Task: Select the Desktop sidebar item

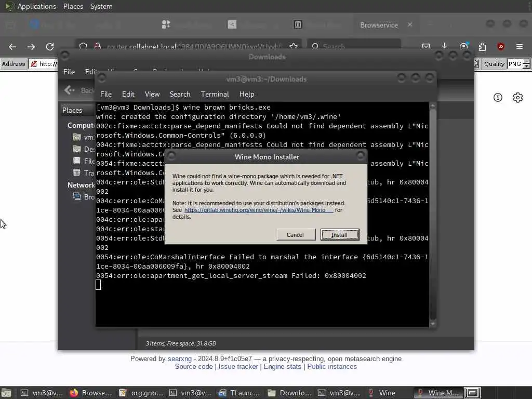Action: [83, 149]
